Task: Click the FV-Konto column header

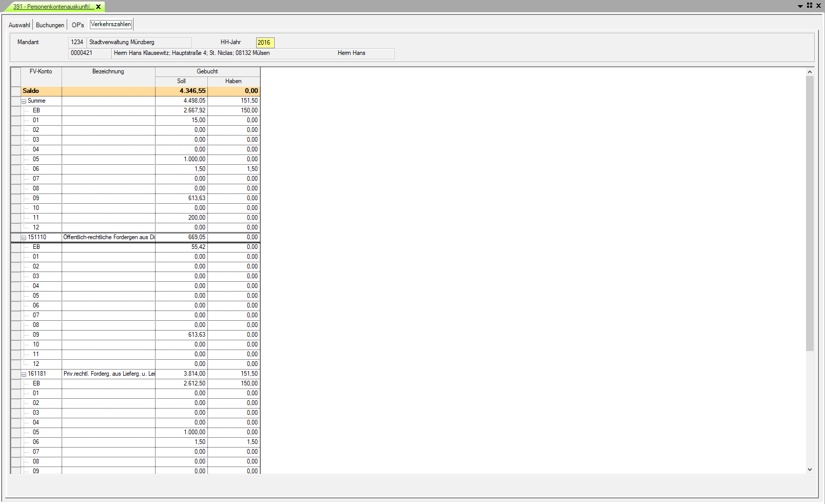Action: [x=41, y=71]
